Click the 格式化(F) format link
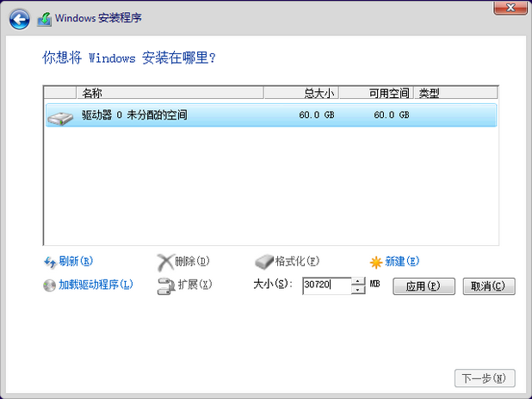The image size is (532, 399). pos(297,261)
